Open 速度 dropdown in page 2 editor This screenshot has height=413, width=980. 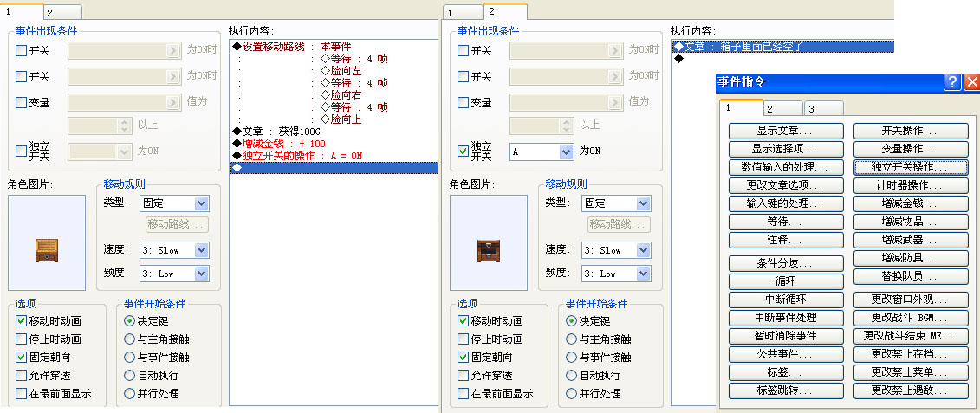643,250
